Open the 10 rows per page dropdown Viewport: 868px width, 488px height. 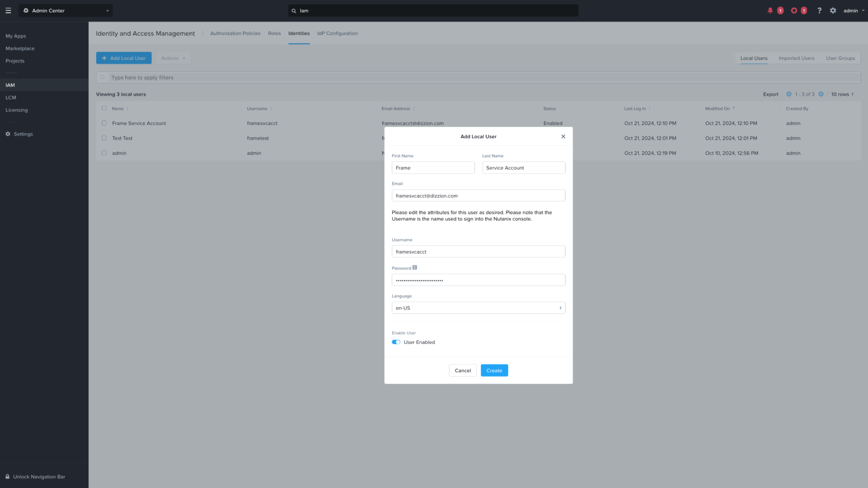click(x=842, y=94)
